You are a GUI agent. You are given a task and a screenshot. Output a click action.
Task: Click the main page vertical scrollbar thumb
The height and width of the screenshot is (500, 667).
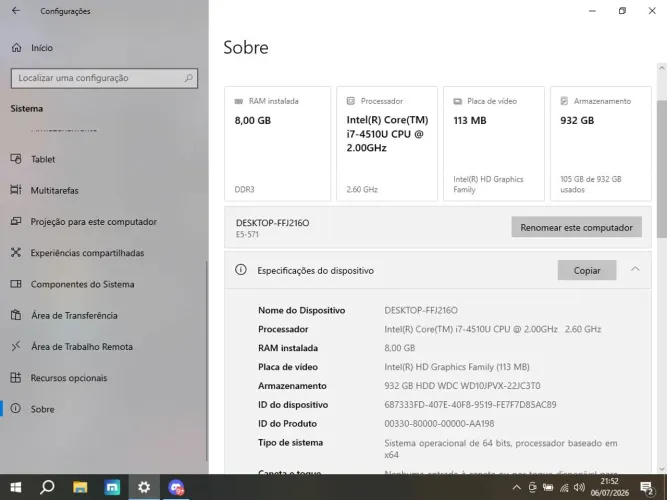click(661, 169)
